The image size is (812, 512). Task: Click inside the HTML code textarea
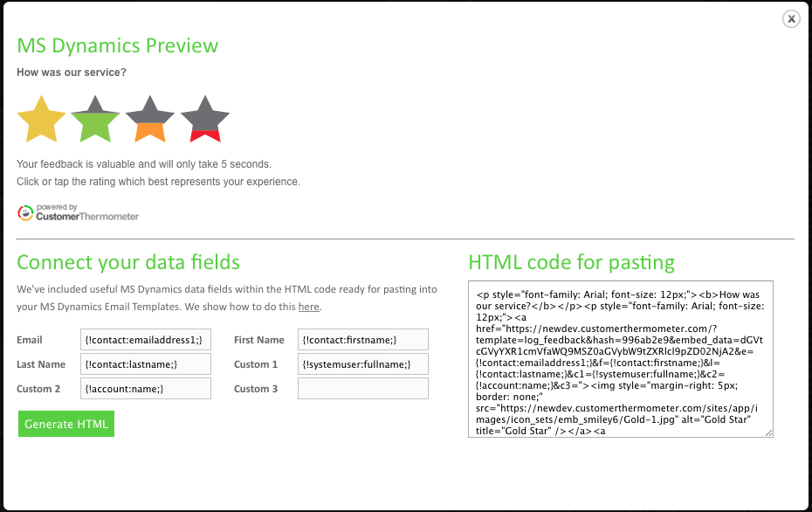pyautogui.click(x=621, y=359)
